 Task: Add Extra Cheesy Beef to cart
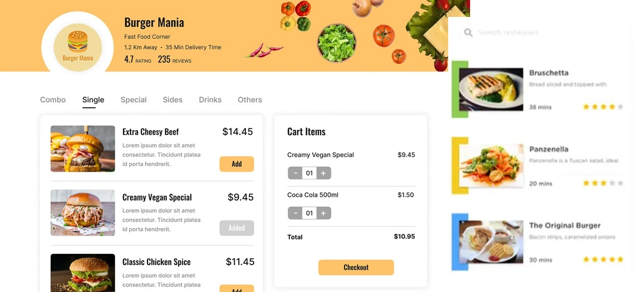point(237,164)
